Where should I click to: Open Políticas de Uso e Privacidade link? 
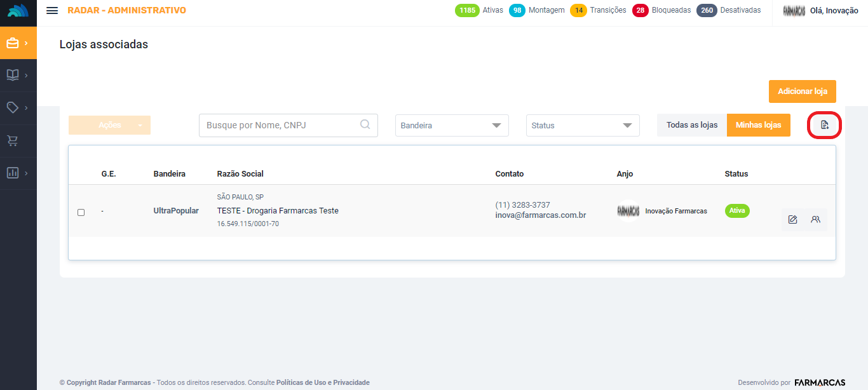(x=323, y=382)
